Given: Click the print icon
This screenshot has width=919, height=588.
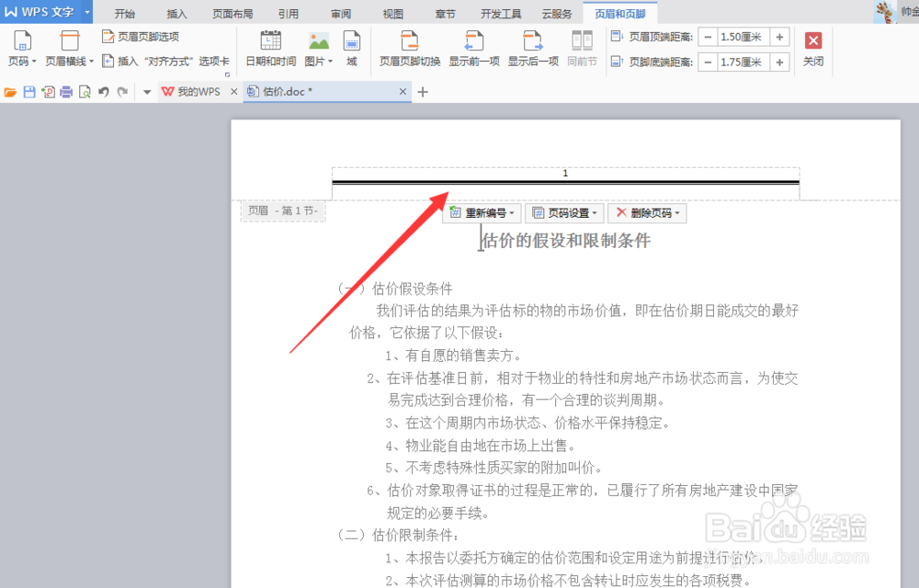Looking at the screenshot, I should tap(66, 92).
